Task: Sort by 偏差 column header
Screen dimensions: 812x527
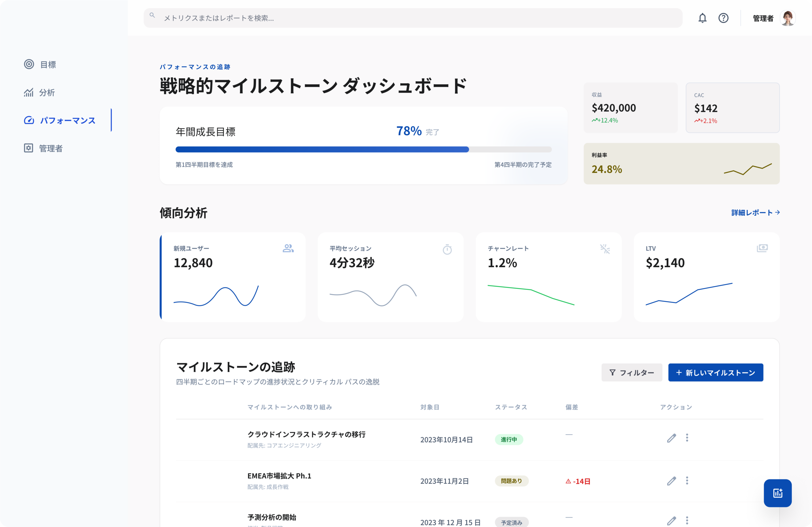Action: pyautogui.click(x=572, y=407)
